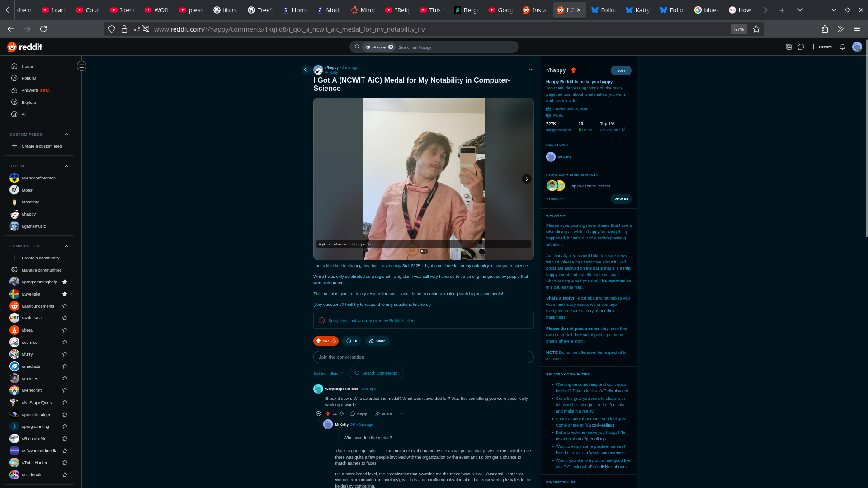Open the r/GetMotivated related community link
The width and height of the screenshot is (868, 488).
tap(613, 391)
